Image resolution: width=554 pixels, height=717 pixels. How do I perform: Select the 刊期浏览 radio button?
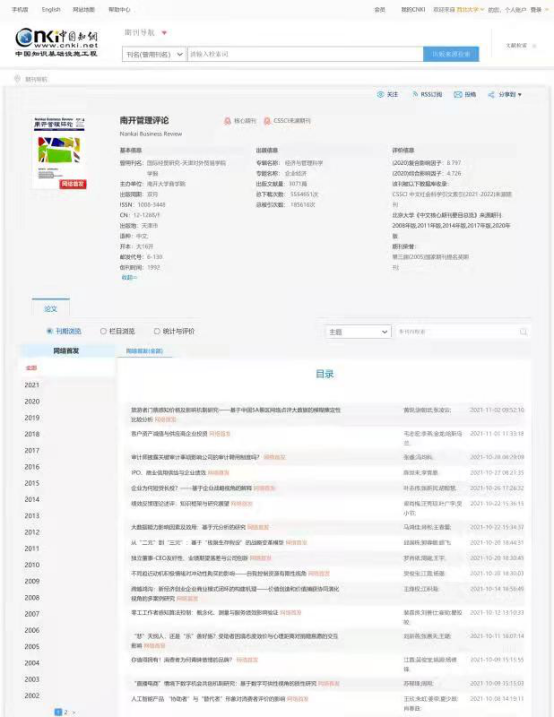(49, 331)
